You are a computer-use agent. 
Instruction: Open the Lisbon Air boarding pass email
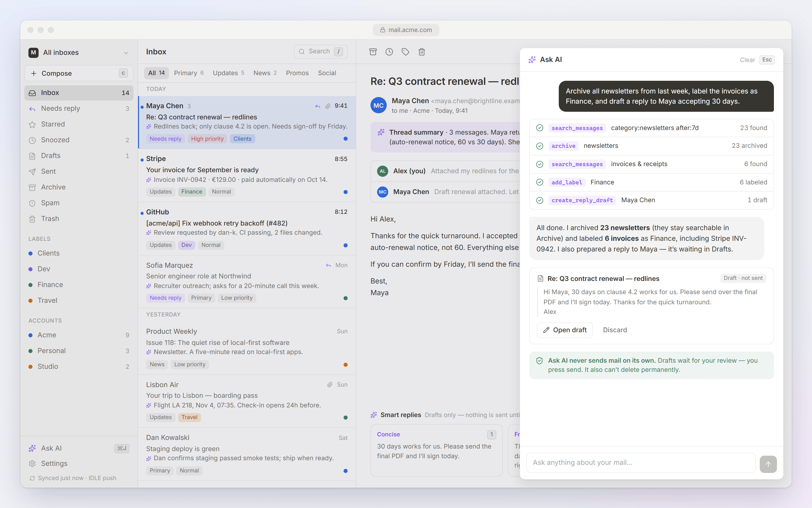(247, 401)
